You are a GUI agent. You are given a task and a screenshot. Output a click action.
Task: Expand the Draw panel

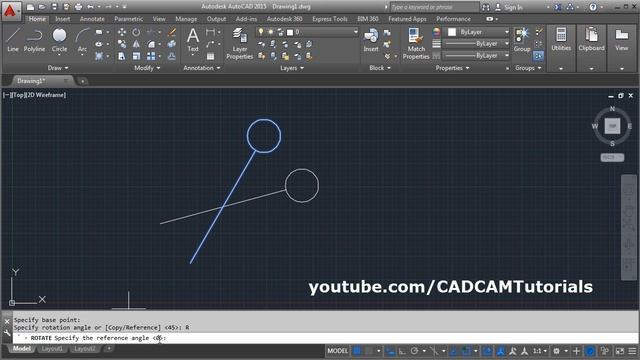(58, 68)
